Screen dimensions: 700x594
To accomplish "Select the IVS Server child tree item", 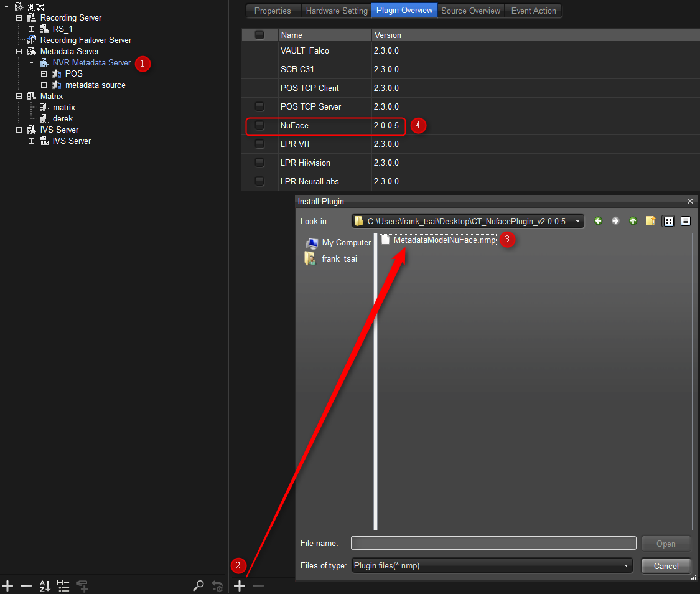I will (x=72, y=141).
